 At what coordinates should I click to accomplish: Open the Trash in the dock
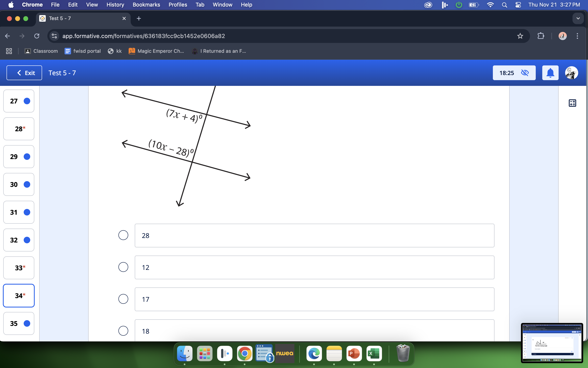point(403,353)
